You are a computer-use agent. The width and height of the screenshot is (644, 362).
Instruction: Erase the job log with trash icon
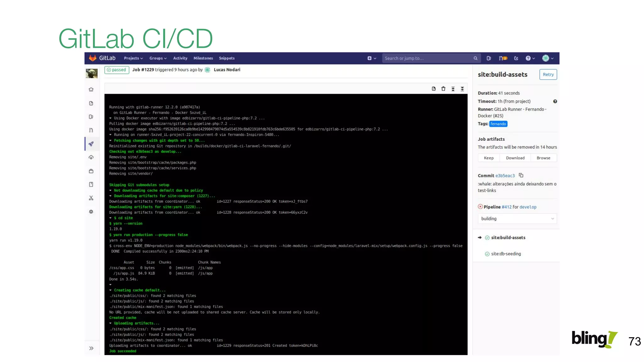pyautogui.click(x=443, y=89)
